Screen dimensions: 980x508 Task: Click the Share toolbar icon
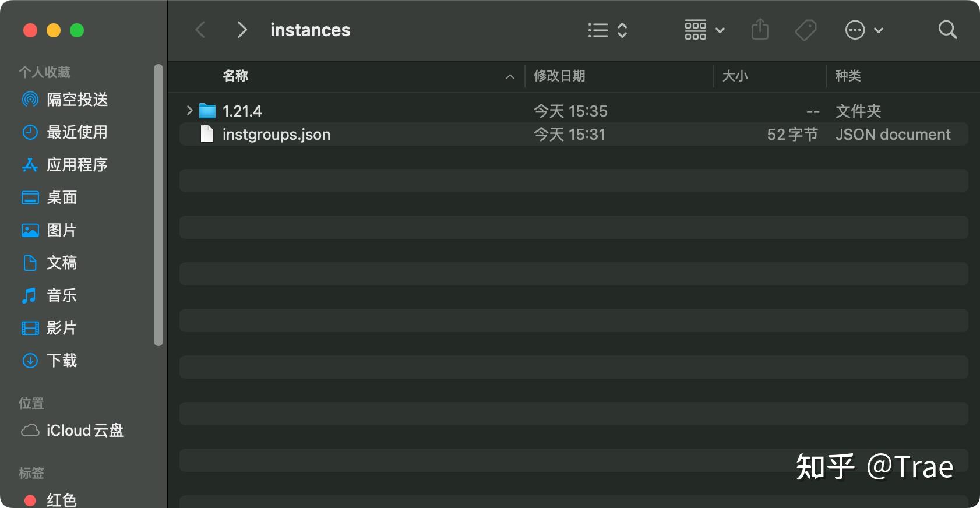[x=760, y=29]
